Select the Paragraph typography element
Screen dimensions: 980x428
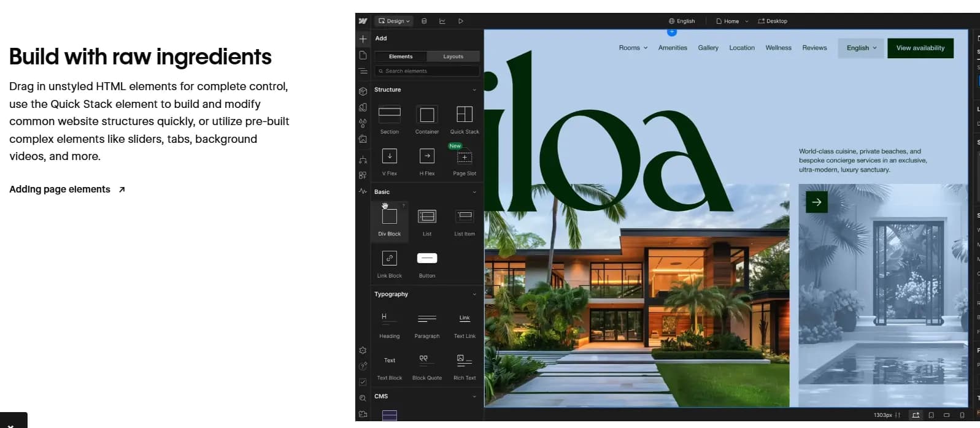click(427, 324)
